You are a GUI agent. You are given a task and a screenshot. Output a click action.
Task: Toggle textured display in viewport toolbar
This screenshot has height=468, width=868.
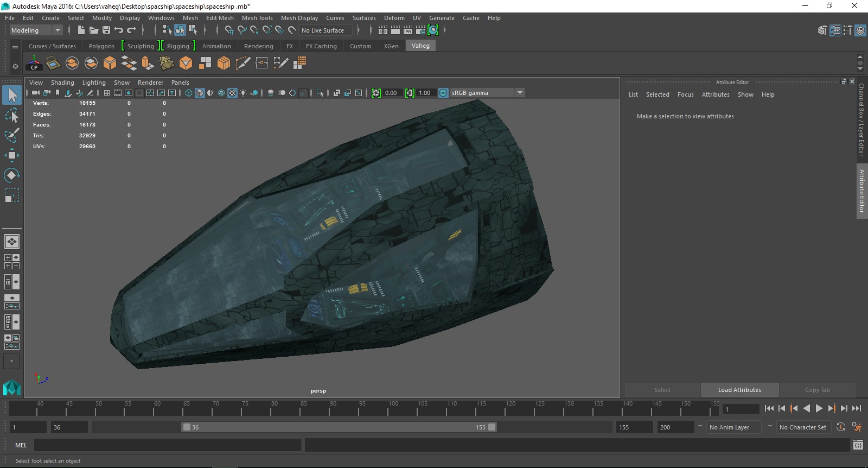click(x=232, y=93)
